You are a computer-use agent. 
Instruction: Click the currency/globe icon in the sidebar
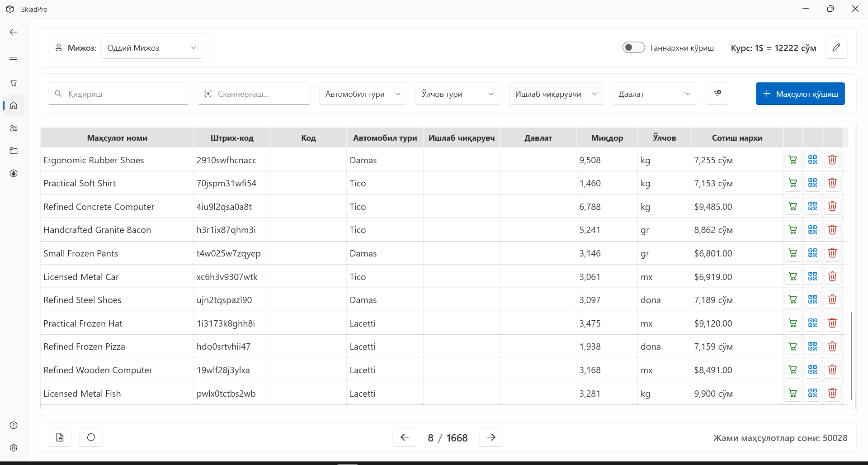coord(14,173)
